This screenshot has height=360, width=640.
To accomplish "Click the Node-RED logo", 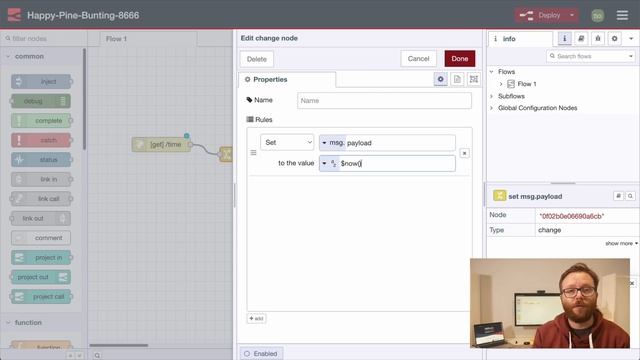I will click(x=14, y=15).
